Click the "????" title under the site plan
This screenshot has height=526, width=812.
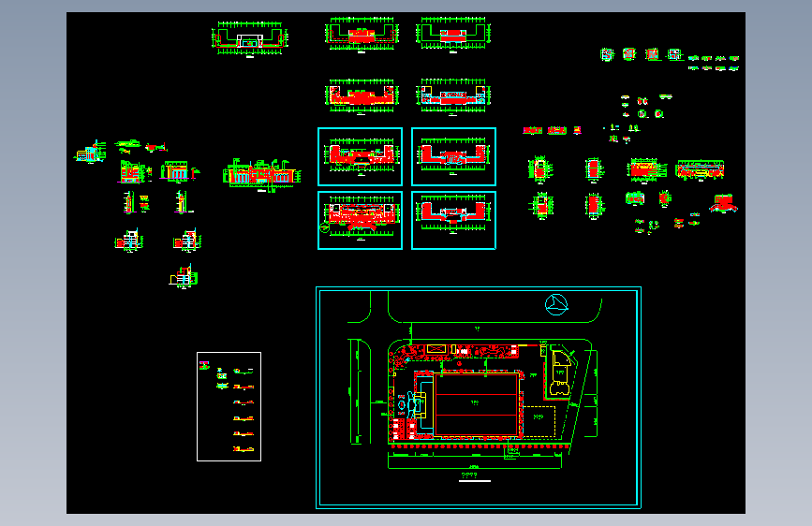click(x=469, y=475)
